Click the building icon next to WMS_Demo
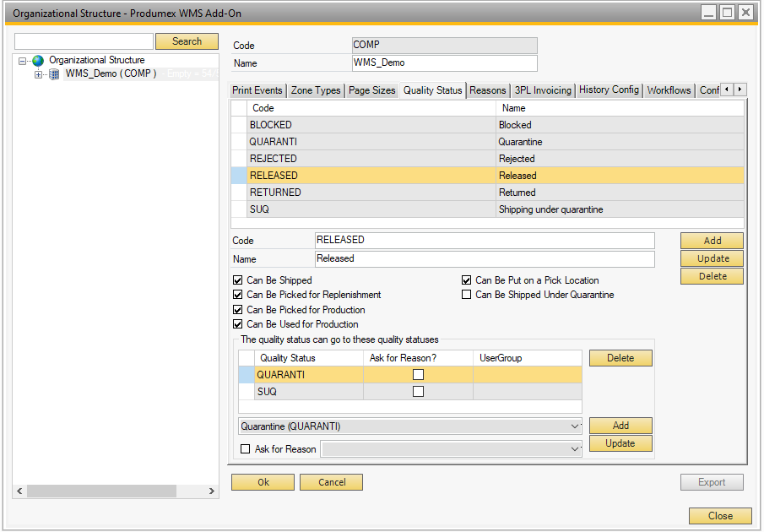764x532 pixels. (55, 74)
